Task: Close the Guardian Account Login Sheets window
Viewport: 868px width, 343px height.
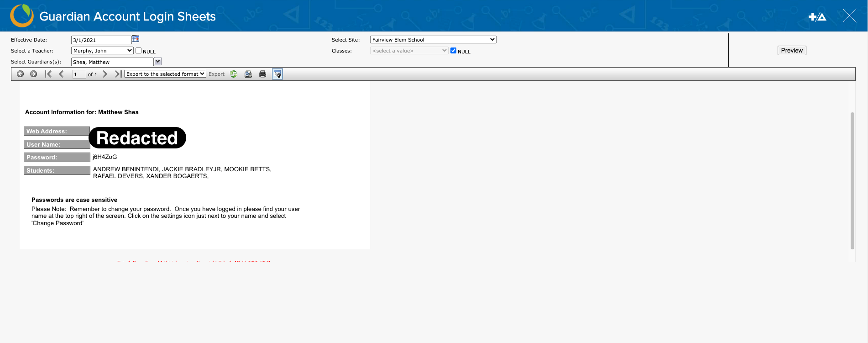Action: [x=849, y=16]
